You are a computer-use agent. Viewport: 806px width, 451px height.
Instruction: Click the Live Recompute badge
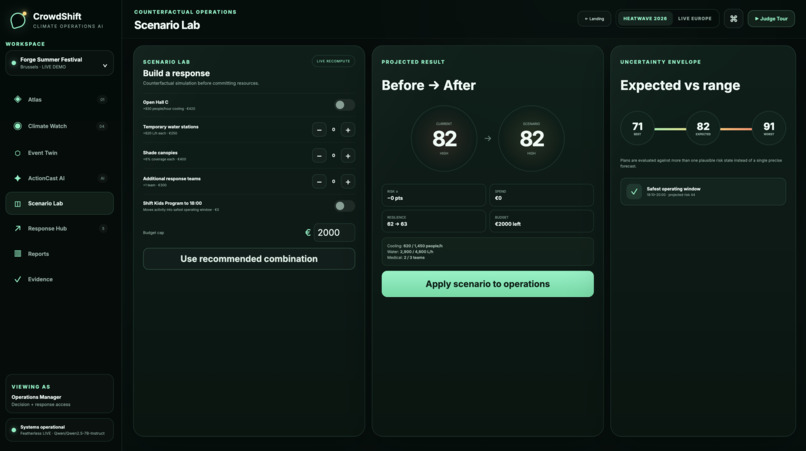pyautogui.click(x=333, y=61)
